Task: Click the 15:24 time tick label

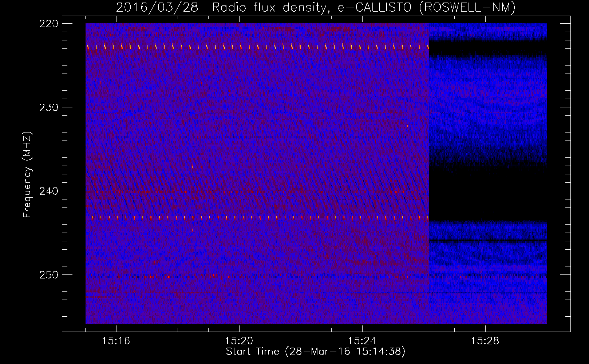Action: [x=362, y=341]
